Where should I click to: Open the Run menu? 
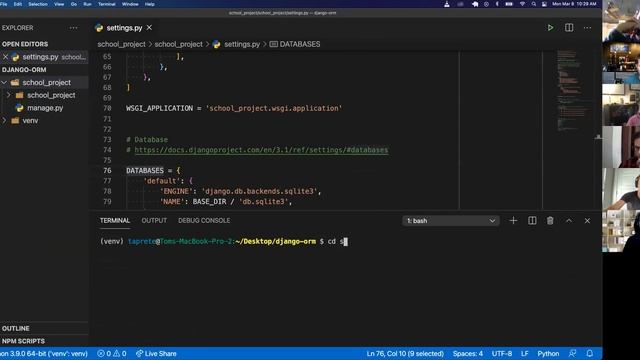(87, 4)
